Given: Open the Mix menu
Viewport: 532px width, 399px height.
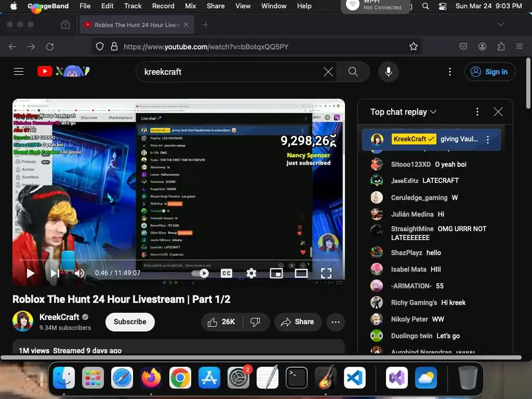Looking at the screenshot, I should [x=190, y=6].
